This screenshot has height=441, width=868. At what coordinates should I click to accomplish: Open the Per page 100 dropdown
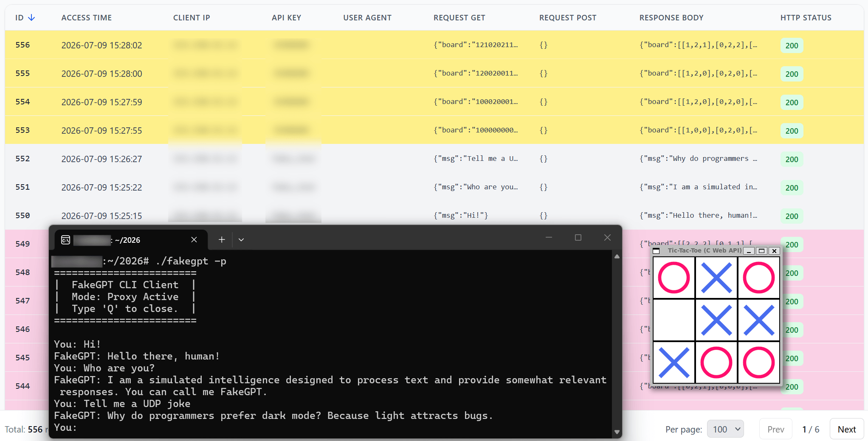point(725,429)
